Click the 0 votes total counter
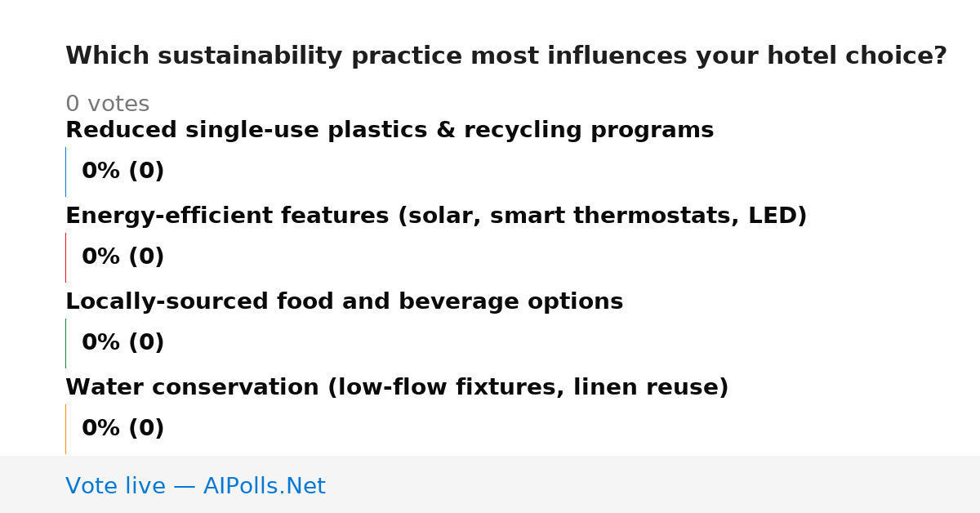The image size is (980, 513). coord(107,105)
